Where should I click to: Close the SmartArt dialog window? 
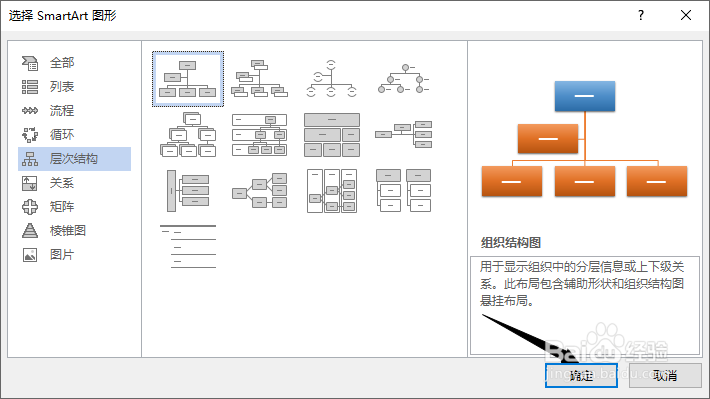[686, 15]
